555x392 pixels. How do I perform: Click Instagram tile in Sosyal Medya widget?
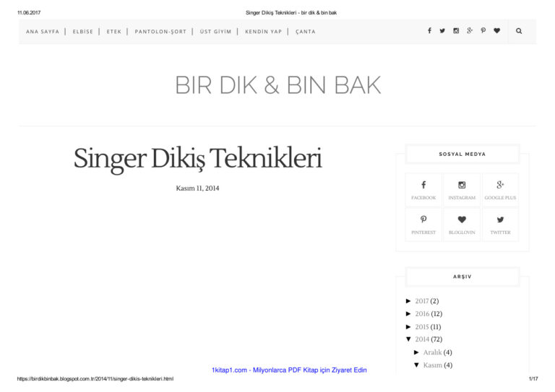click(462, 190)
